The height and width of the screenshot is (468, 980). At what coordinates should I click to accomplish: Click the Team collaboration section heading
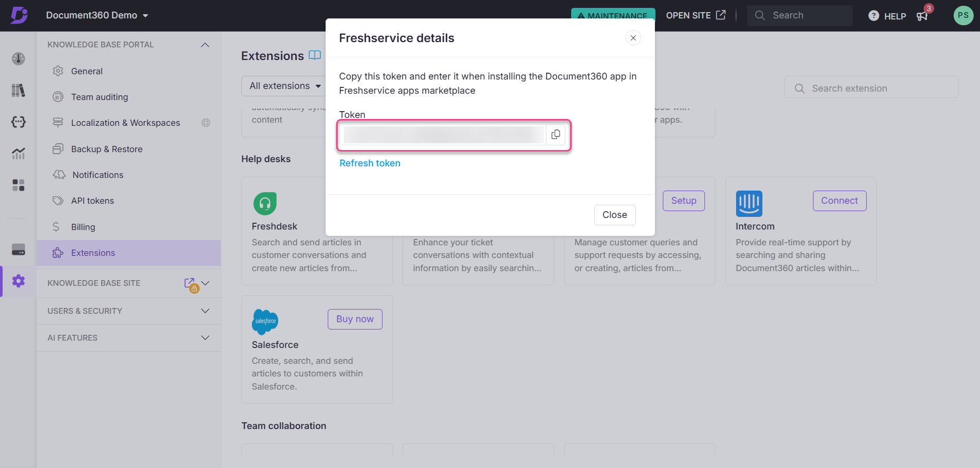coord(283,426)
